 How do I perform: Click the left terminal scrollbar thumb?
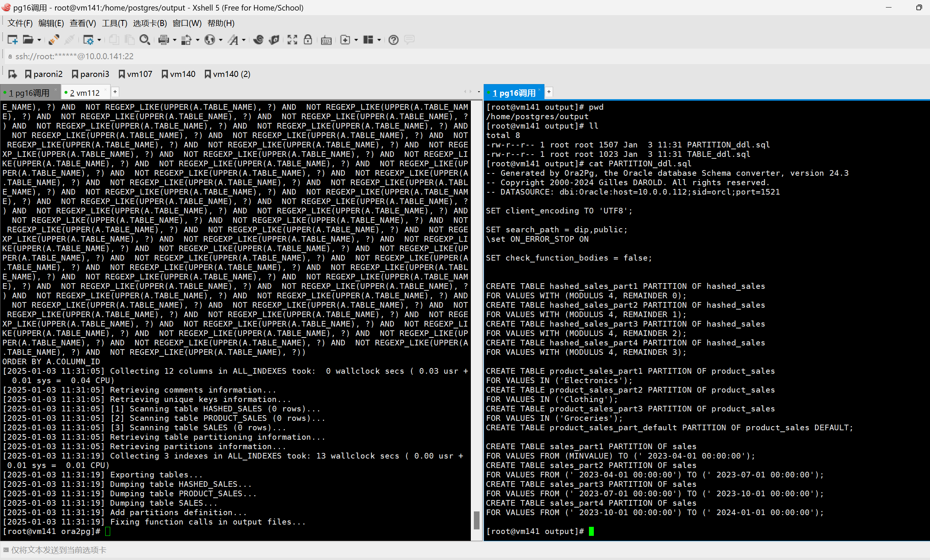(x=477, y=520)
